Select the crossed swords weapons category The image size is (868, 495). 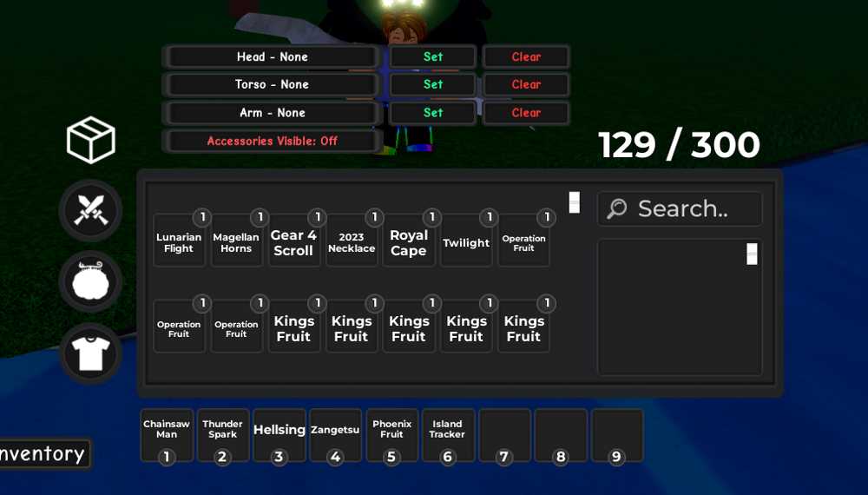click(x=91, y=210)
